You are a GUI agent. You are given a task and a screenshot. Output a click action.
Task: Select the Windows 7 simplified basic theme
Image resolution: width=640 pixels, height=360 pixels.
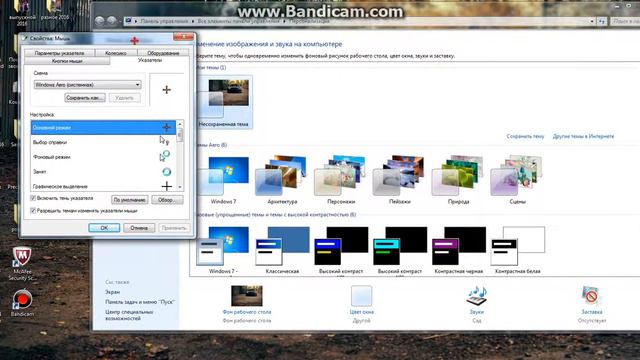coord(223,250)
